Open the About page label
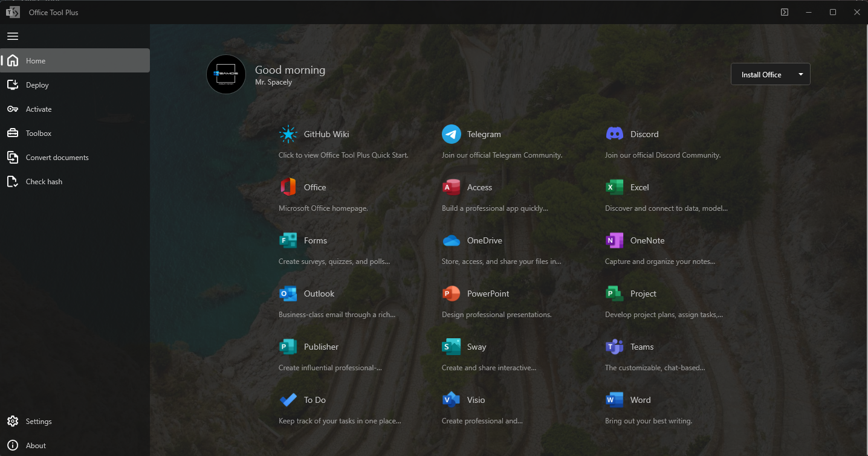The width and height of the screenshot is (868, 456). click(36, 445)
